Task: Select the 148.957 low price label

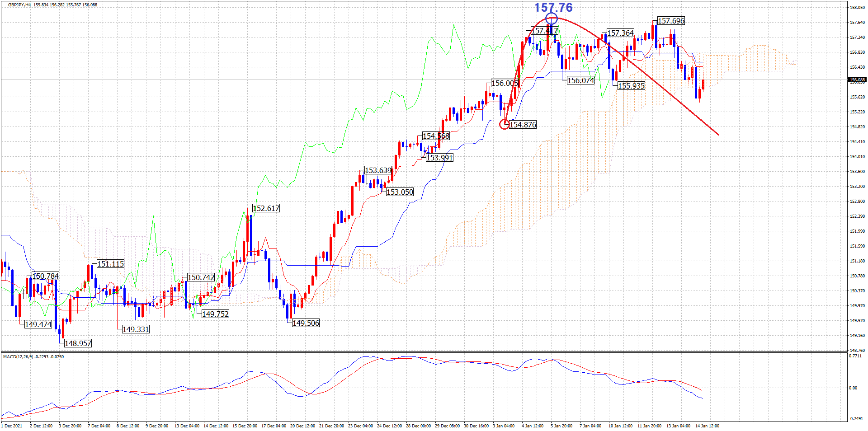Action: click(78, 343)
